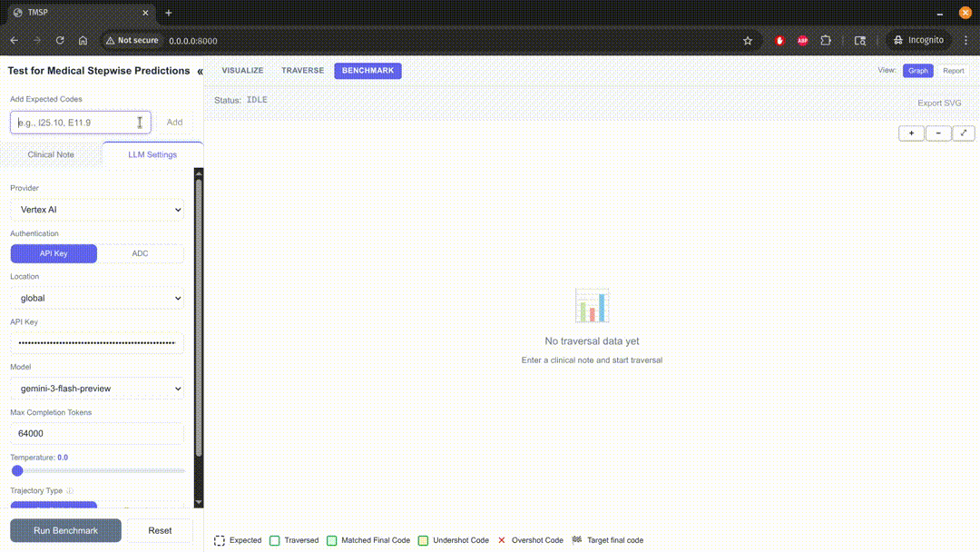Open the red shield extension icon
Viewport: 980px width, 552px height.
(x=779, y=41)
